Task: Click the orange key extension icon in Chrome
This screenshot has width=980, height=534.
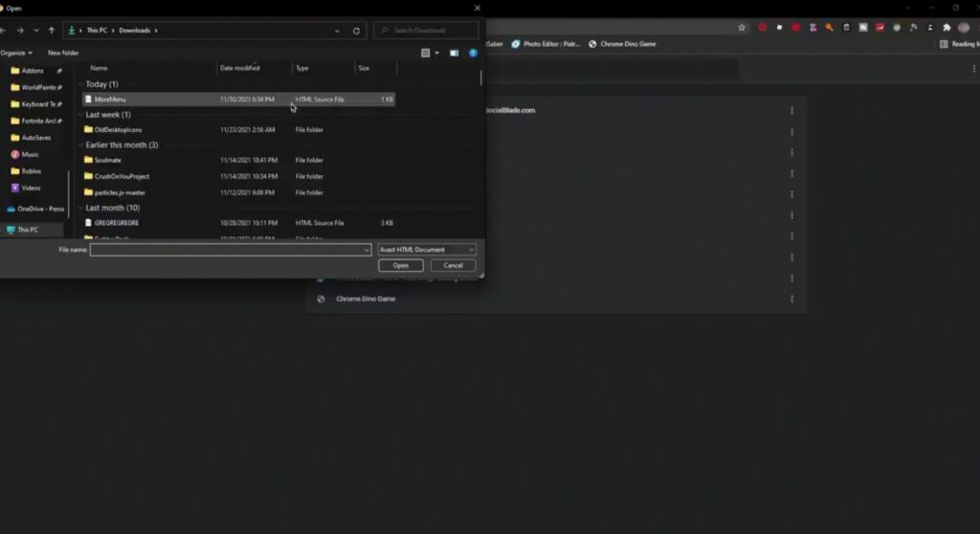Action: point(830,28)
